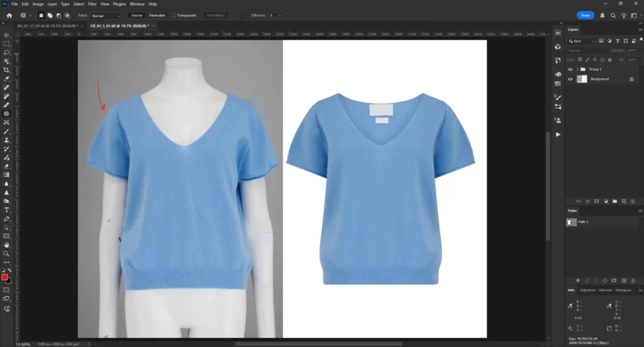Open the Patch mode Normal dropdown

[107, 15]
